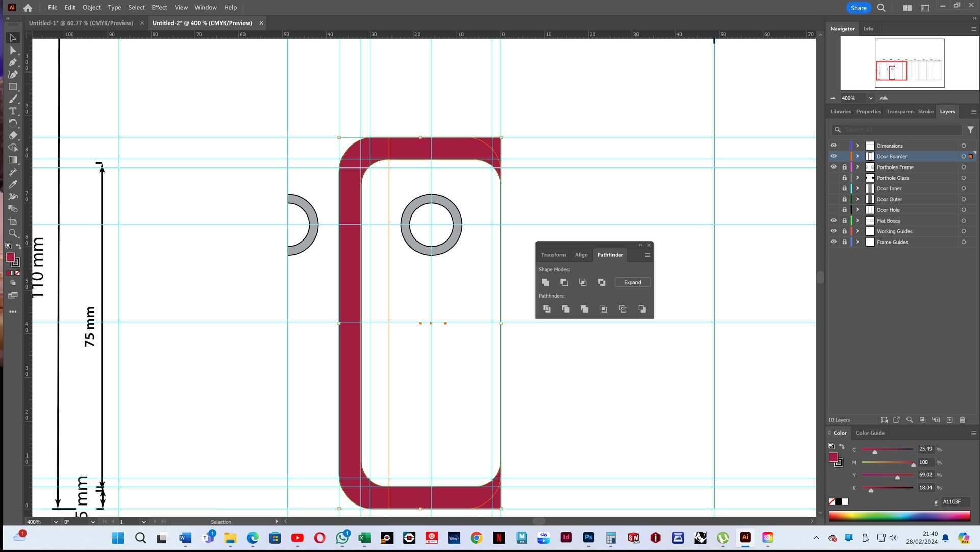The image size is (980, 552).
Task: Click the Share button
Action: coord(858,8)
